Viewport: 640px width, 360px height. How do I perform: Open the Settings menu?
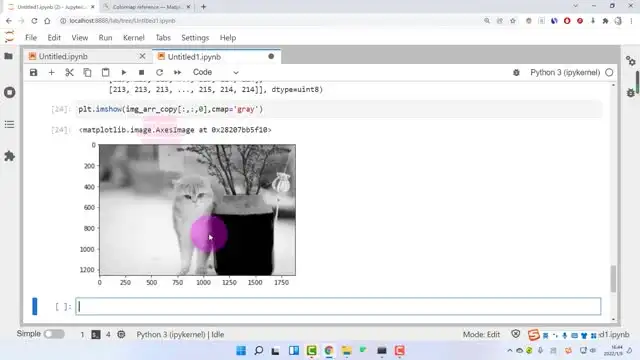pos(195,38)
